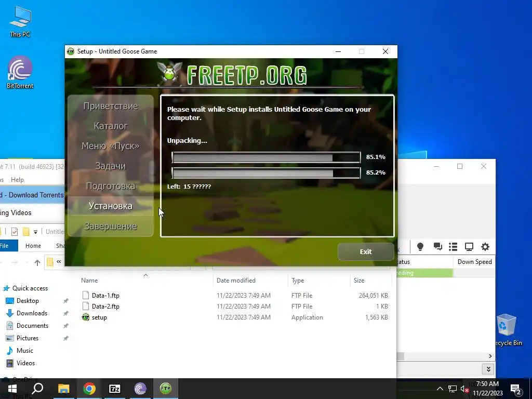Click the green seeding status bar in BitTorrent
This screenshot has height=399, width=532.
(424, 273)
